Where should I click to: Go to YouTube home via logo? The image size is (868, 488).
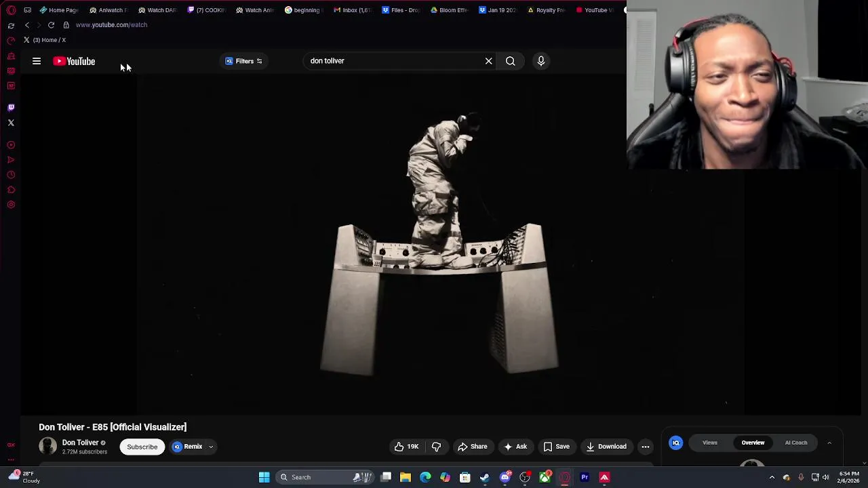pos(74,61)
